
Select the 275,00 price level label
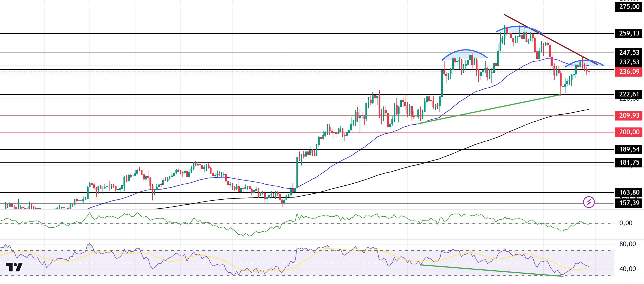(629, 7)
